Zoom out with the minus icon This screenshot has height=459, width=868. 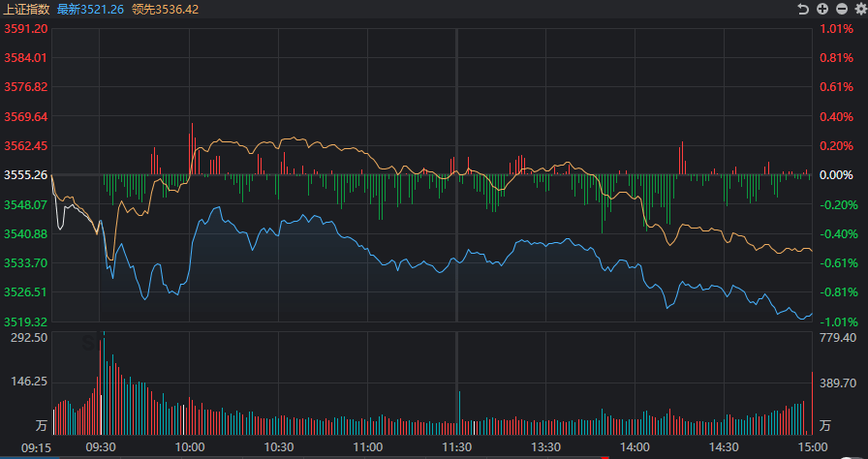click(842, 9)
